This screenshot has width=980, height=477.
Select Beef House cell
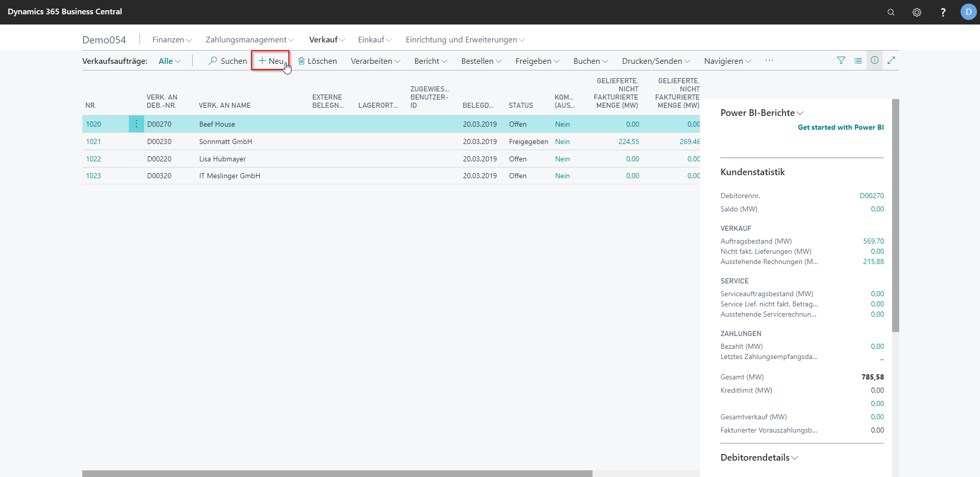pyautogui.click(x=217, y=124)
